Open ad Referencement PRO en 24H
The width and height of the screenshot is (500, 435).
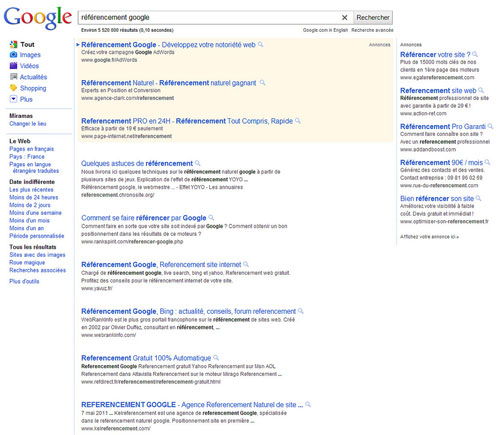click(x=187, y=121)
